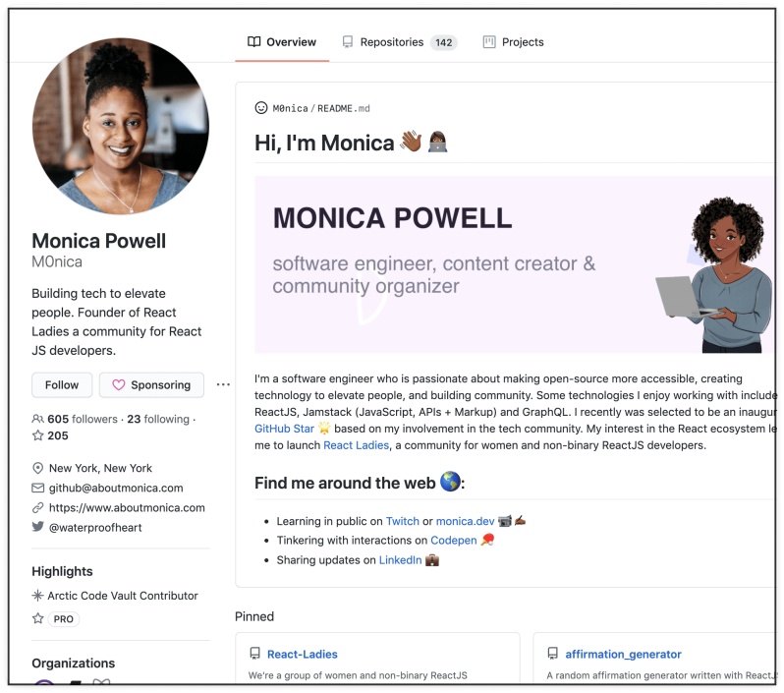View the 23 following list
Viewport: 784px width, 693px height.
tap(158, 419)
